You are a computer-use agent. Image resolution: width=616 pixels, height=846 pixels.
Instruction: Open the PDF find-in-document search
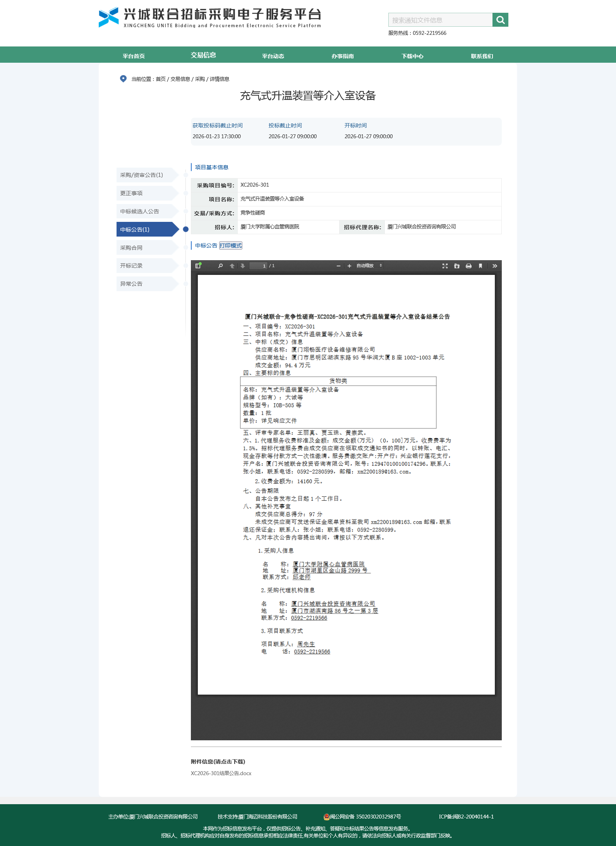click(220, 266)
